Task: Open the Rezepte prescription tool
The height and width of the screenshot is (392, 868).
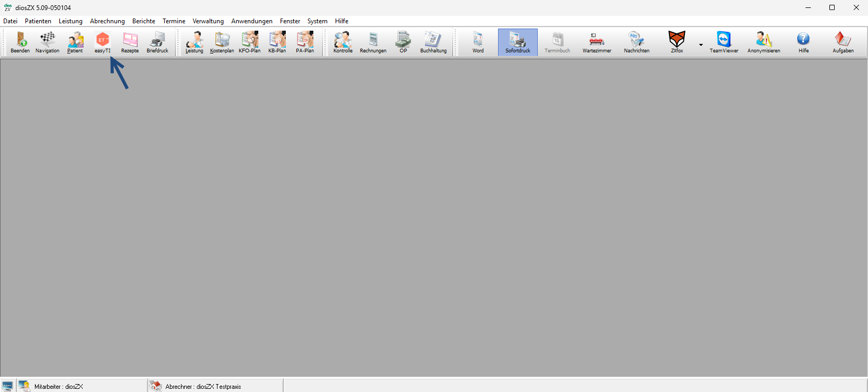Action: coord(130,42)
